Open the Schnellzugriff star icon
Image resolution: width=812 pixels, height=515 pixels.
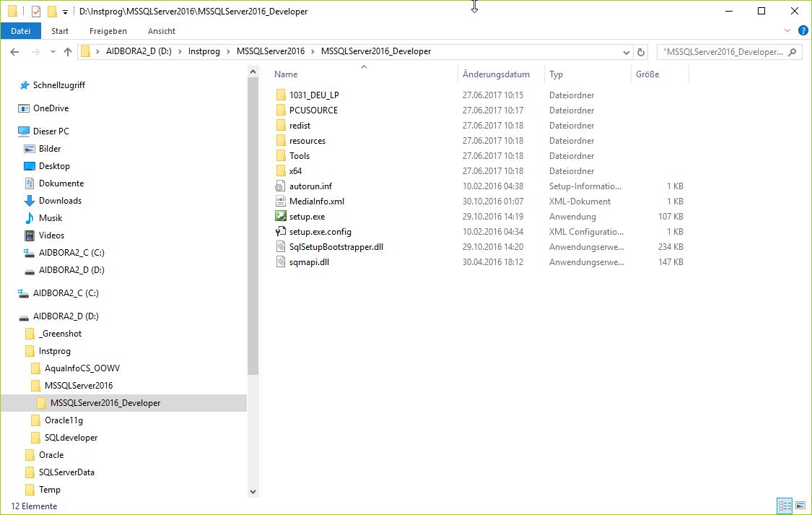[x=24, y=85]
